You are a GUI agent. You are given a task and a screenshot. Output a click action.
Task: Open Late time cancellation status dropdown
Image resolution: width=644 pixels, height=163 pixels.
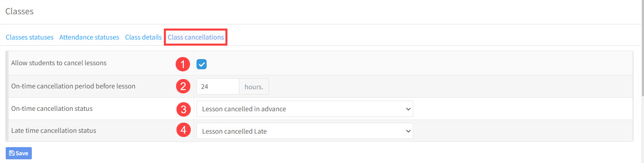305,131
